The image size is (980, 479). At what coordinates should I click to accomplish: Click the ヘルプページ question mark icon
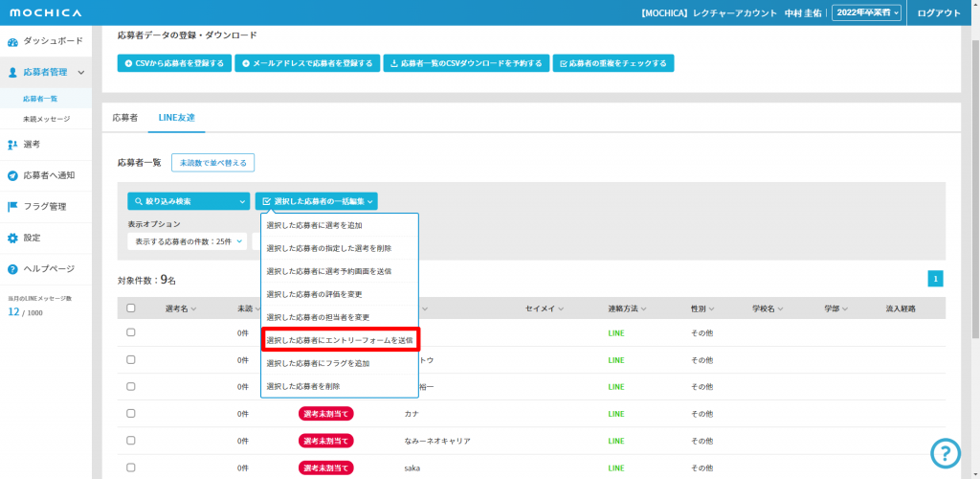coord(12,269)
